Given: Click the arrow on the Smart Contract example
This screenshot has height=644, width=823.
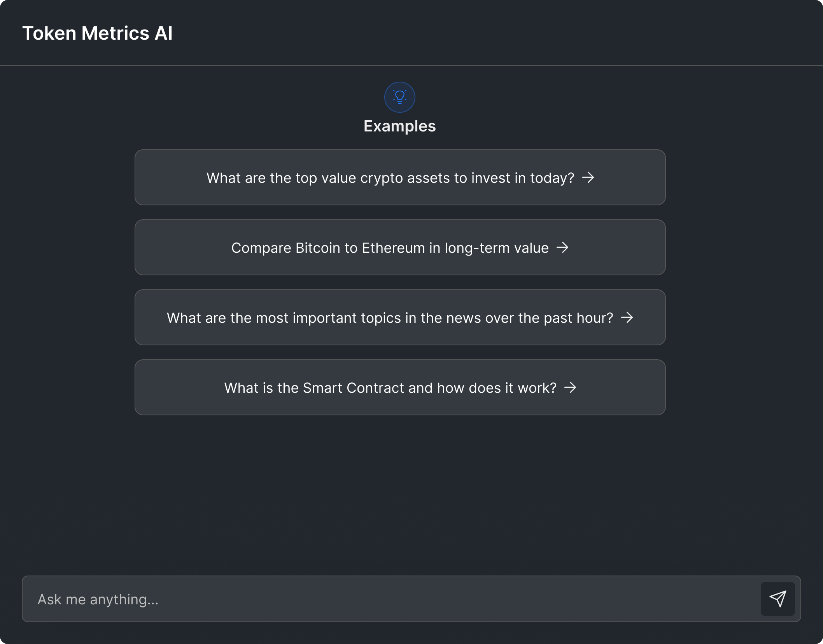Looking at the screenshot, I should [571, 387].
